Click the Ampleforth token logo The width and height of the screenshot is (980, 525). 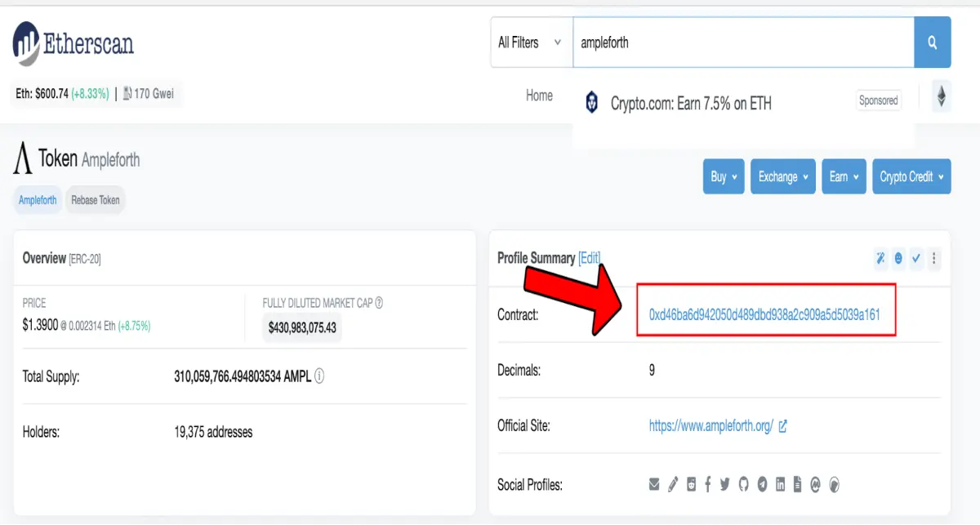pyautogui.click(x=23, y=157)
